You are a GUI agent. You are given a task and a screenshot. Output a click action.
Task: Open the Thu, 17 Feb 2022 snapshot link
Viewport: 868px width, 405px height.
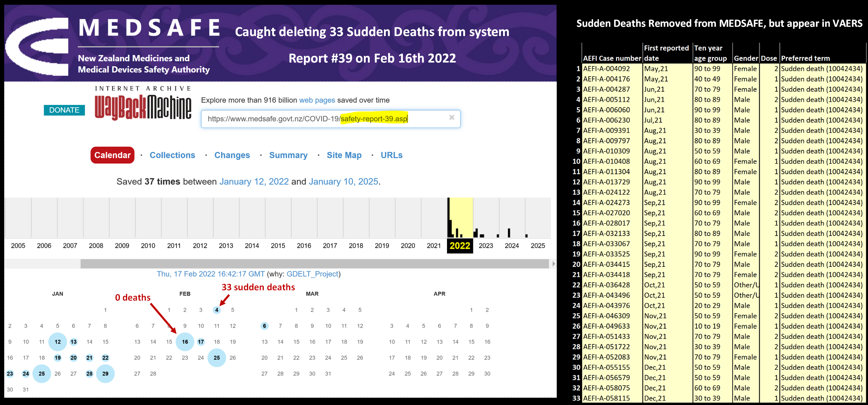[x=211, y=274]
